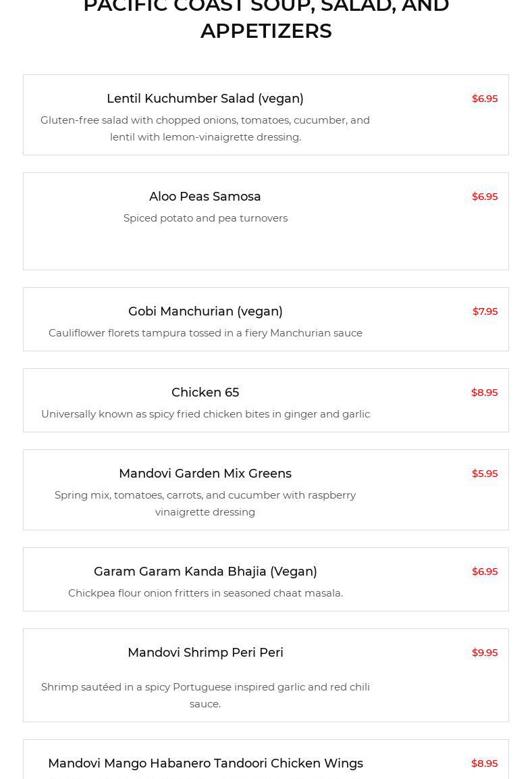Click the Chicken 65 item title
The width and height of the screenshot is (532, 779).
coord(205,393)
